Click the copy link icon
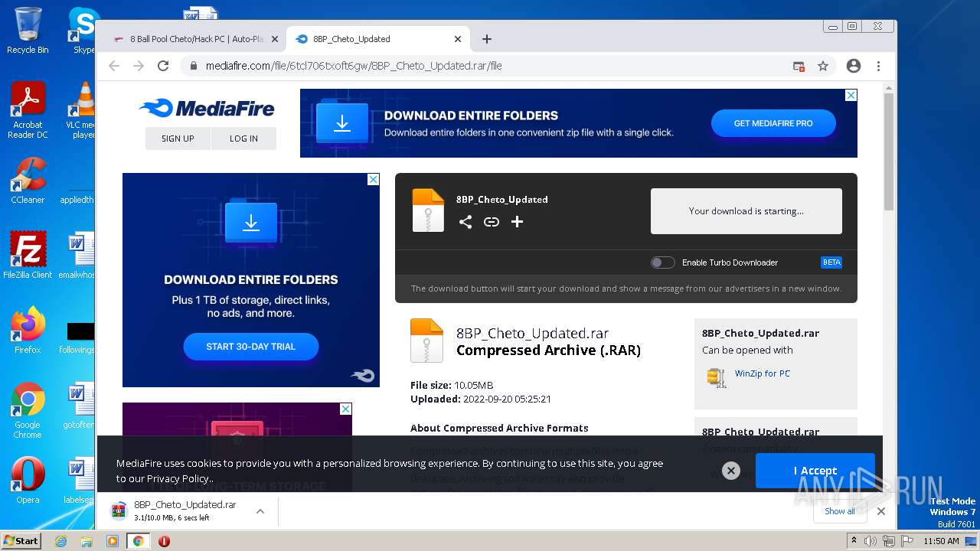 tap(492, 222)
